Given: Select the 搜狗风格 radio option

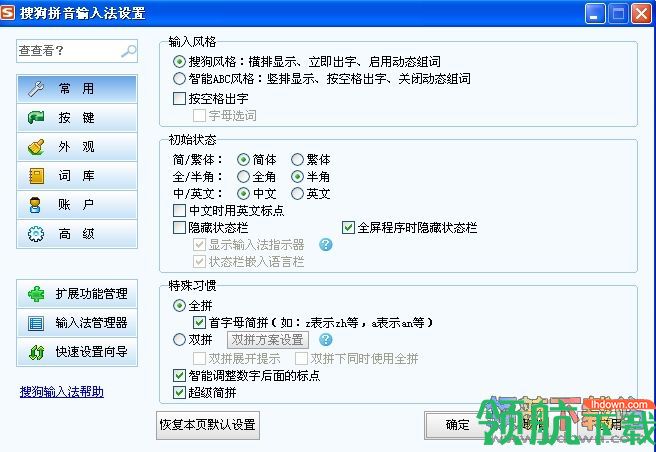Looking at the screenshot, I should [179, 62].
